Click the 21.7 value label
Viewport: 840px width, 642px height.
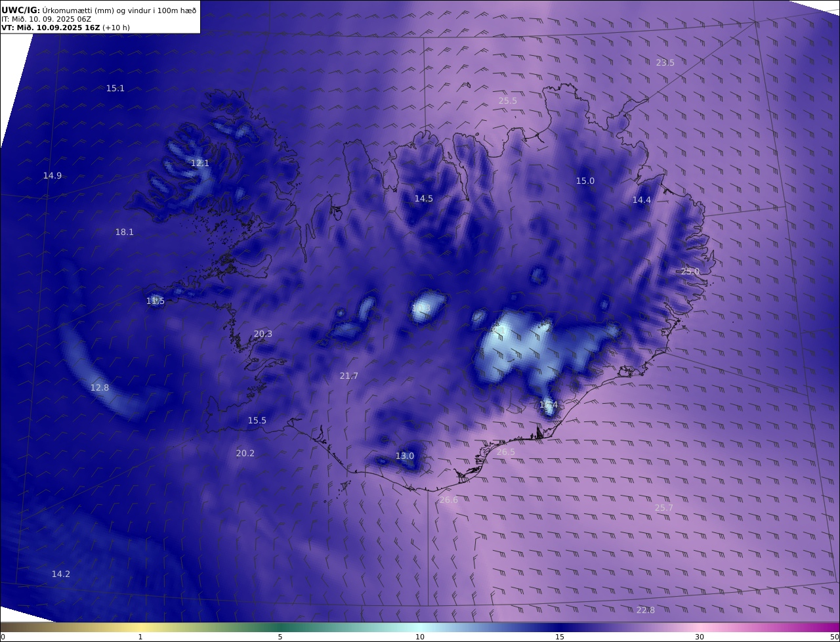pyautogui.click(x=349, y=375)
